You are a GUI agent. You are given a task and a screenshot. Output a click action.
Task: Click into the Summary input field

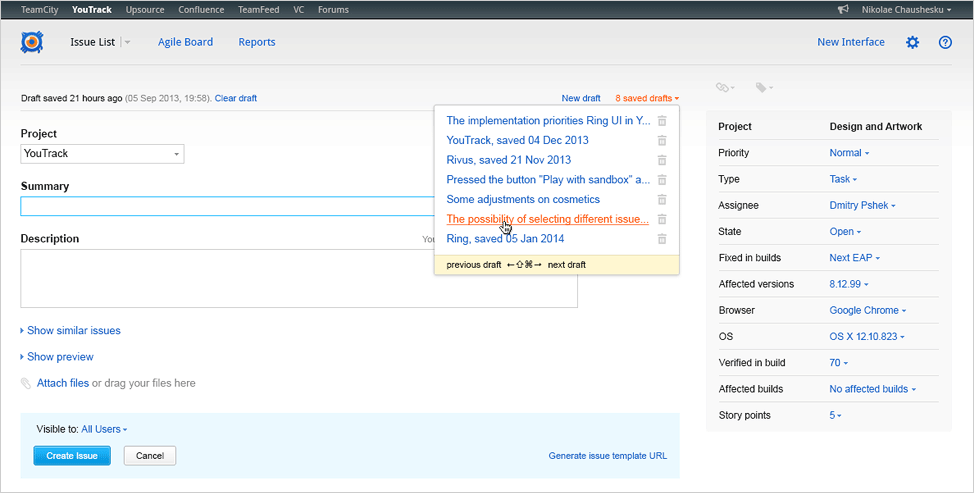pos(227,206)
